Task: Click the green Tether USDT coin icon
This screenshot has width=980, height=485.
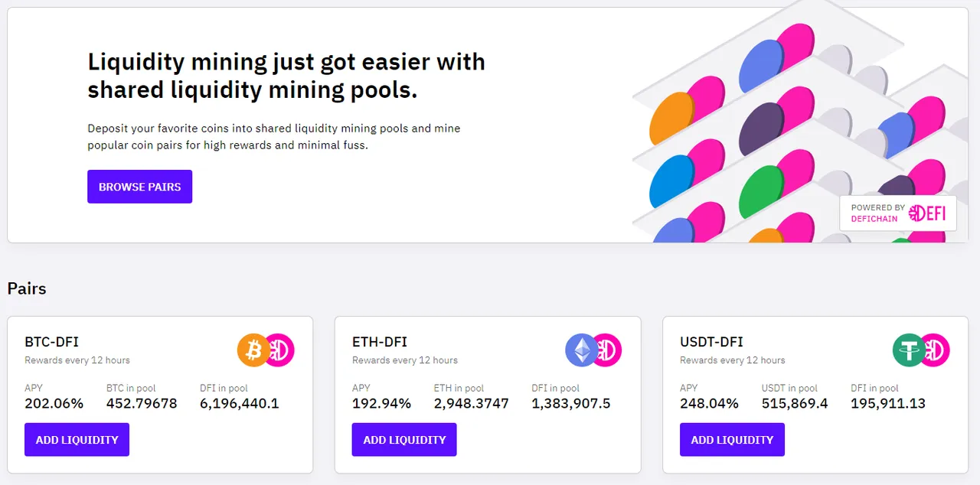Action: click(910, 350)
